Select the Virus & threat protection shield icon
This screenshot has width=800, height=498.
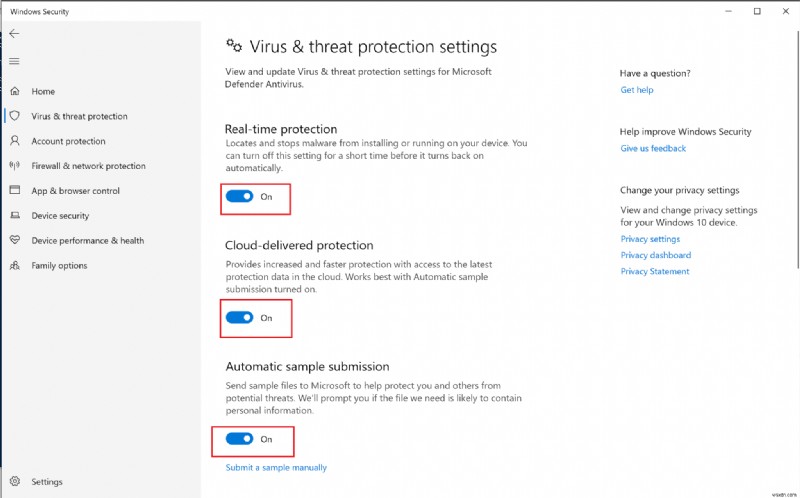(14, 116)
